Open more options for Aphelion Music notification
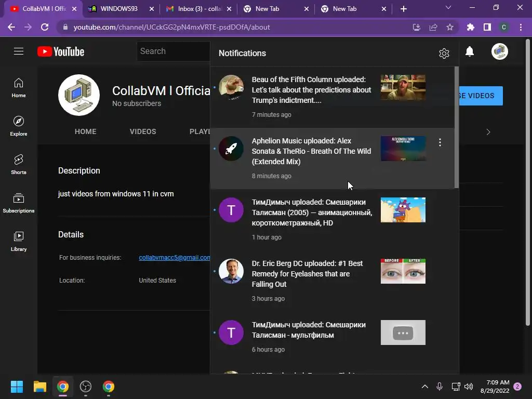This screenshot has height=399, width=532. coord(440,142)
